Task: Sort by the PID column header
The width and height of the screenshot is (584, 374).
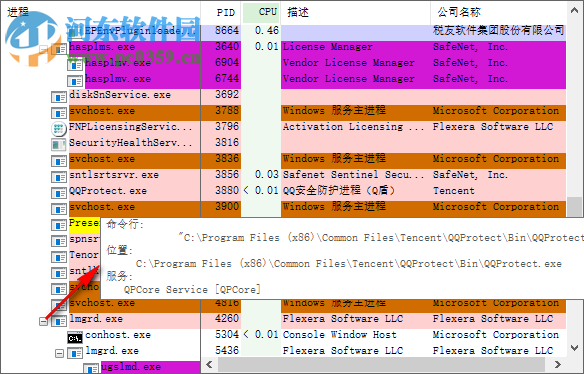Action: click(221, 12)
